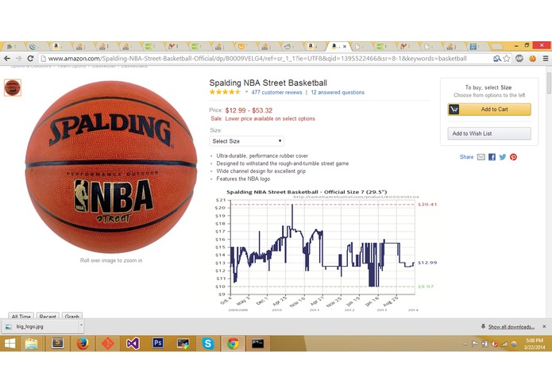Launch Firefox from the taskbar
The image size is (552, 392).
coord(83,344)
